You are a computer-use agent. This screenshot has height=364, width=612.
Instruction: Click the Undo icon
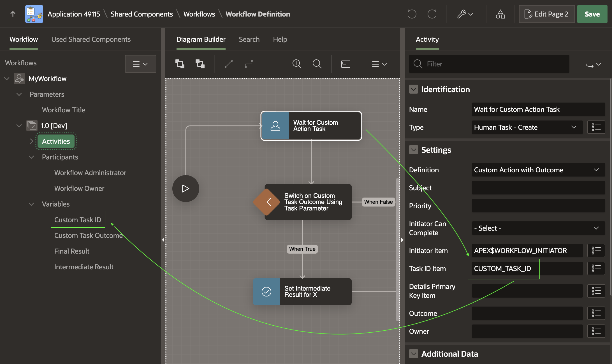point(412,14)
